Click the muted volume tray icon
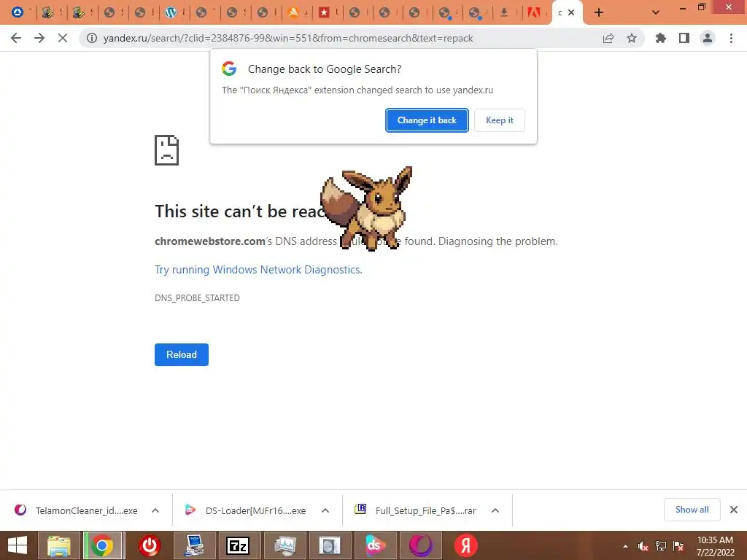 point(643,546)
